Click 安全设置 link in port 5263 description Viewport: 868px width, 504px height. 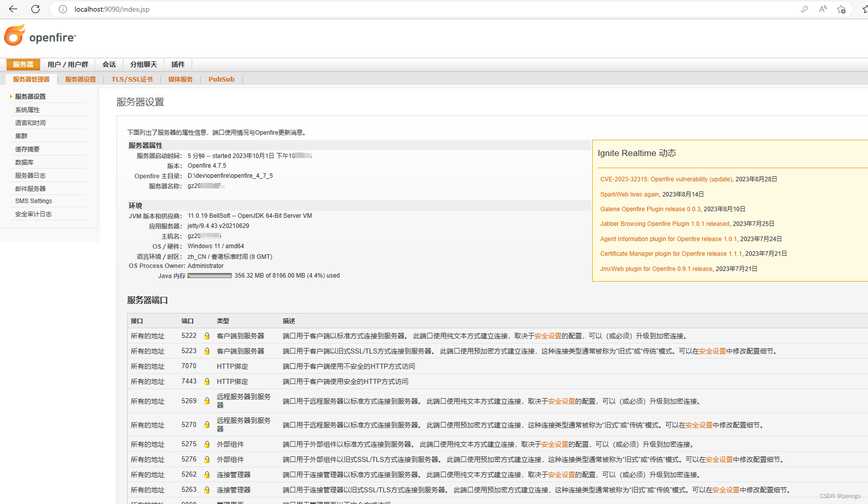point(726,490)
